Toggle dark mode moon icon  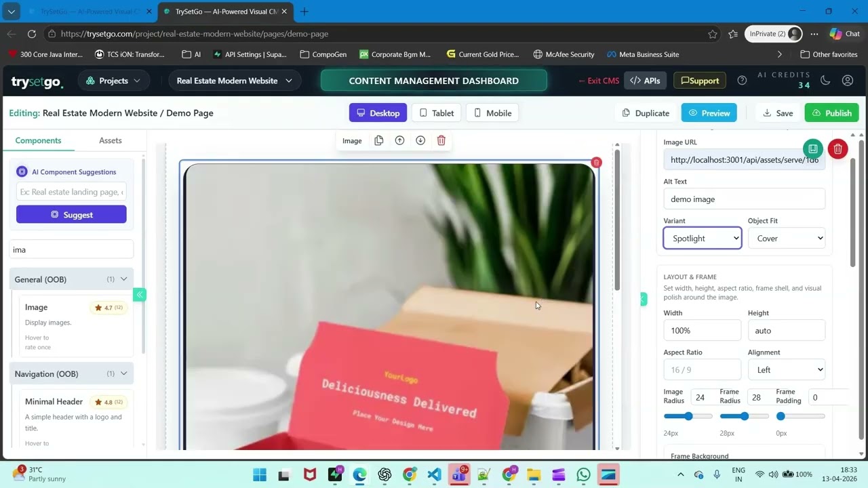[825, 81]
